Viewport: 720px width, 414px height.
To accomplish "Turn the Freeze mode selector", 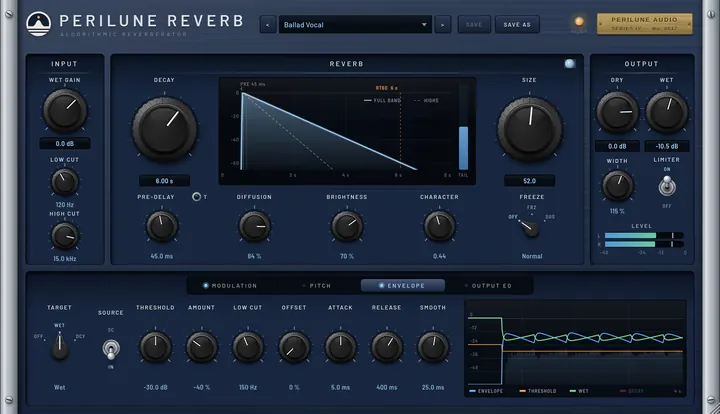I will [x=530, y=228].
